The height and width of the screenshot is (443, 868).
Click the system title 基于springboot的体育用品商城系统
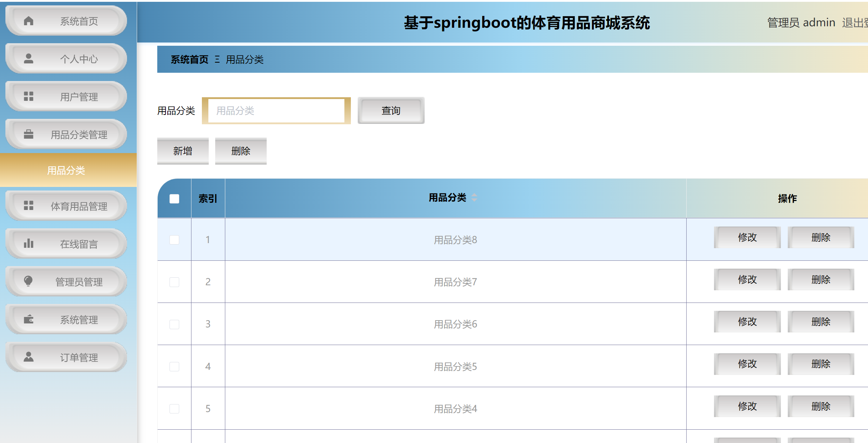point(526,23)
